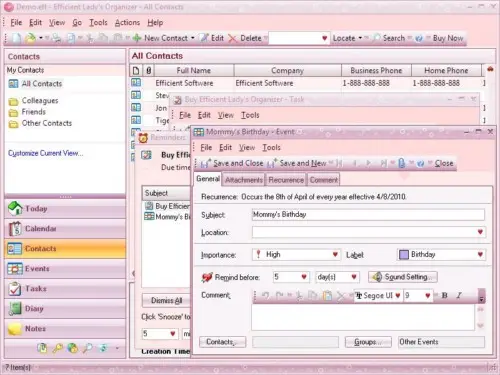Open the Label Birthday dropdown
Viewport: 500px width, 375px height.
click(x=480, y=255)
